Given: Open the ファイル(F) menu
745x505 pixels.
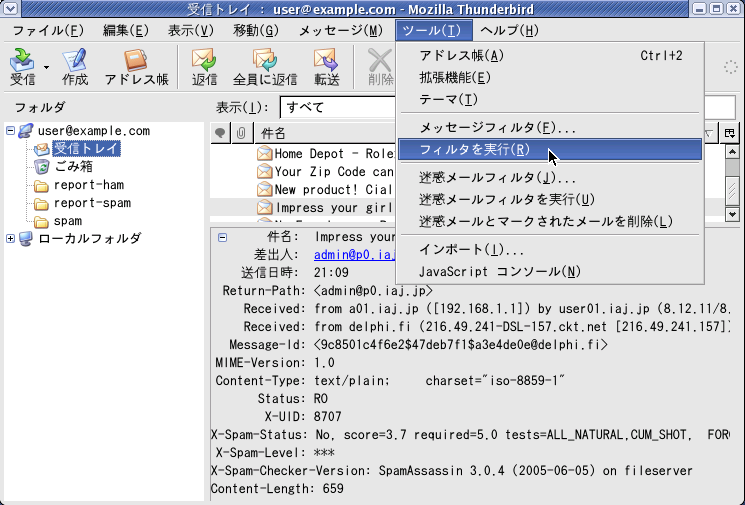Looking at the screenshot, I should coord(48,31).
